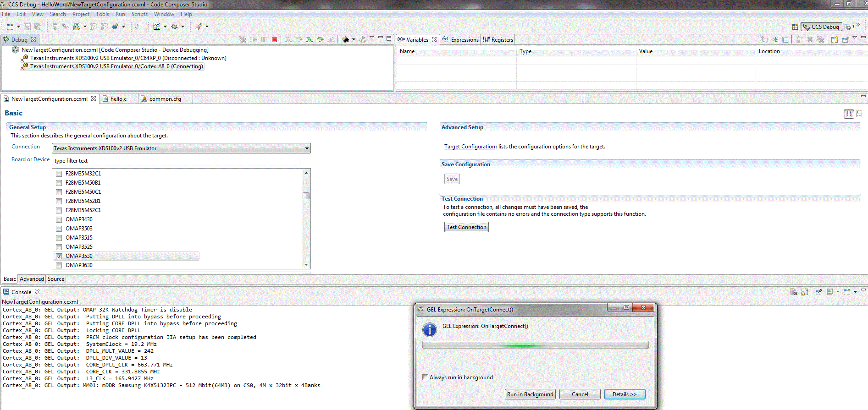Click the Clear Console icon
The image size is (868, 410).
click(x=794, y=292)
